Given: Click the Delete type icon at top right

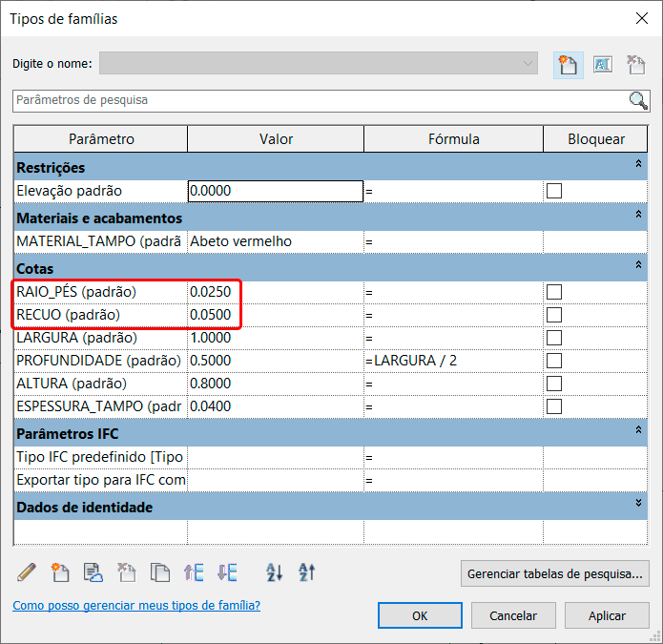Looking at the screenshot, I should click(x=636, y=65).
